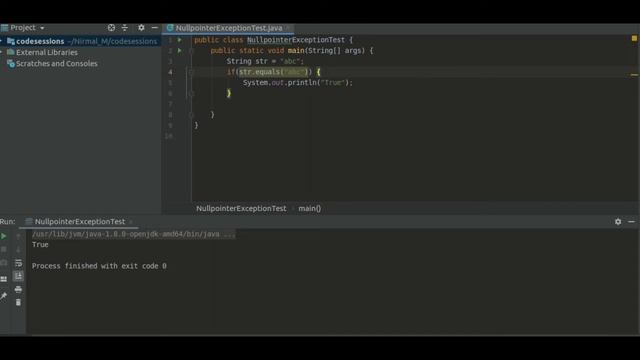Click the Restore Layout icon in Run panel

[4, 279]
